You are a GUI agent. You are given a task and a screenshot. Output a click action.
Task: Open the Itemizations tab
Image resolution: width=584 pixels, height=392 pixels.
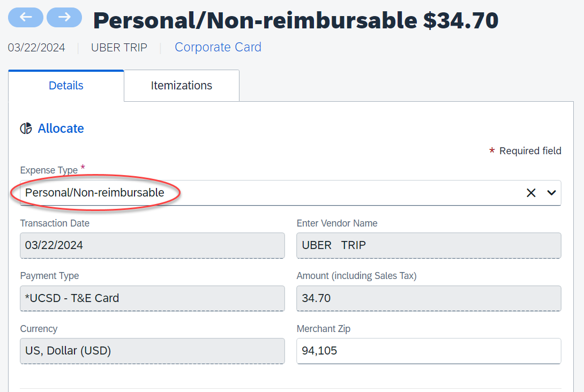pyautogui.click(x=181, y=86)
